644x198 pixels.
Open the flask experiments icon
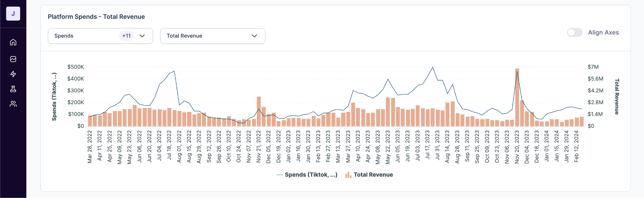[13, 89]
